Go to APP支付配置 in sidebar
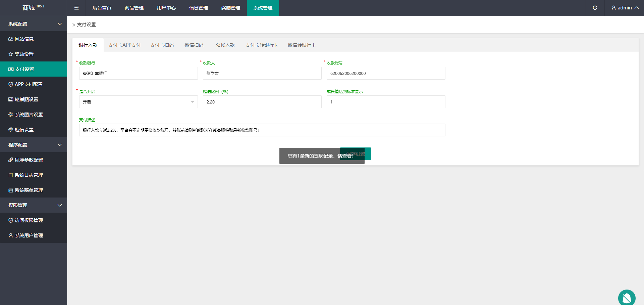This screenshot has height=305, width=644. click(34, 84)
